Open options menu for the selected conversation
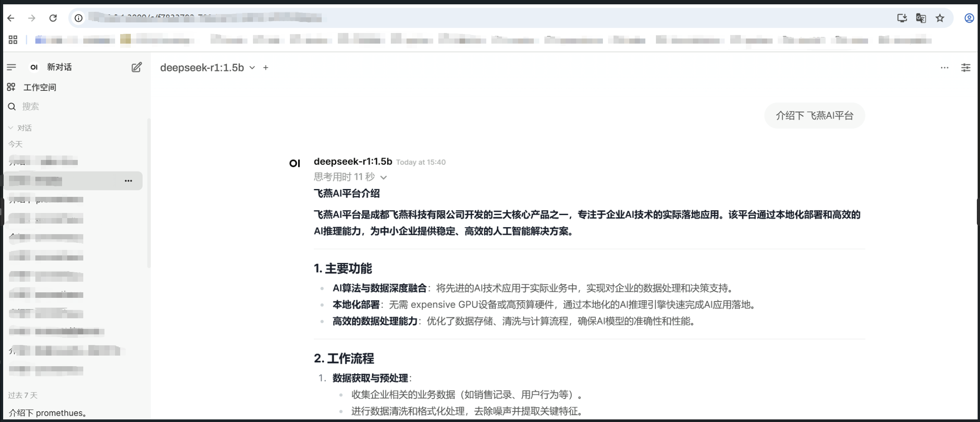Viewport: 980px width, 422px height. click(x=128, y=181)
